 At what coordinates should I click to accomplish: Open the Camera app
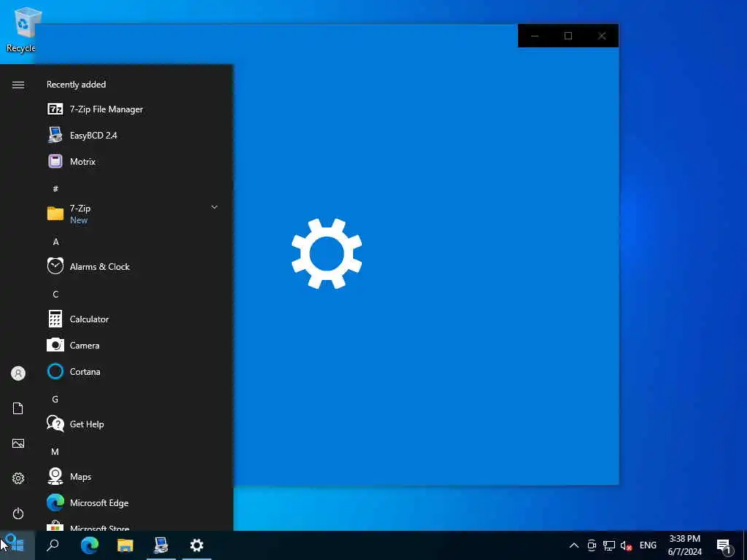[133, 345]
